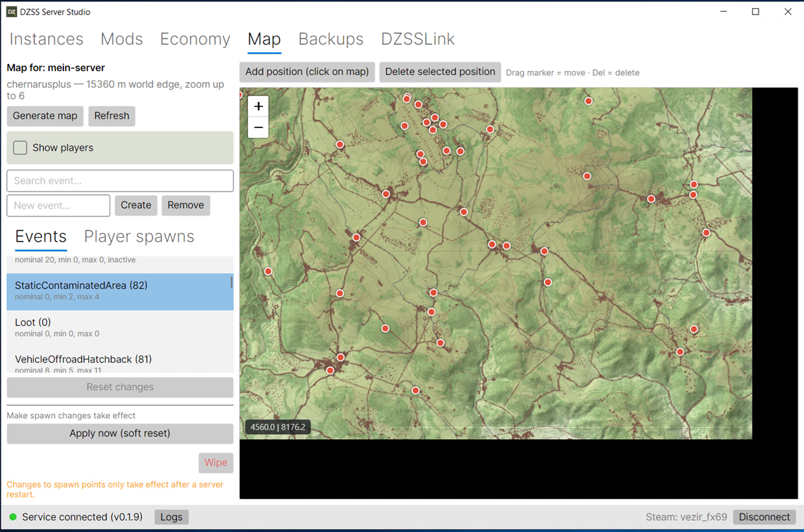
Task: Click the DZSS Server Studio app icon
Action: [11, 12]
